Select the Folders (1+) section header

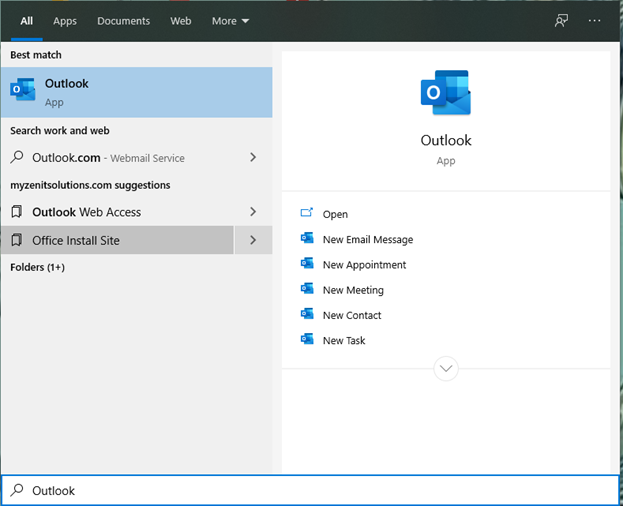coord(37,268)
